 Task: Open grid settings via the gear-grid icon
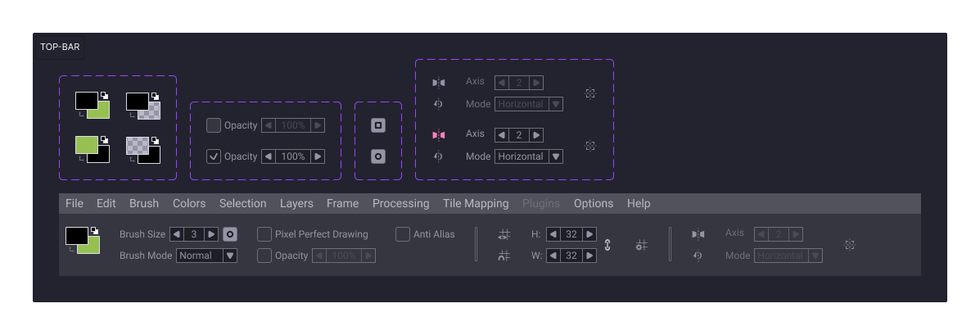(x=641, y=246)
